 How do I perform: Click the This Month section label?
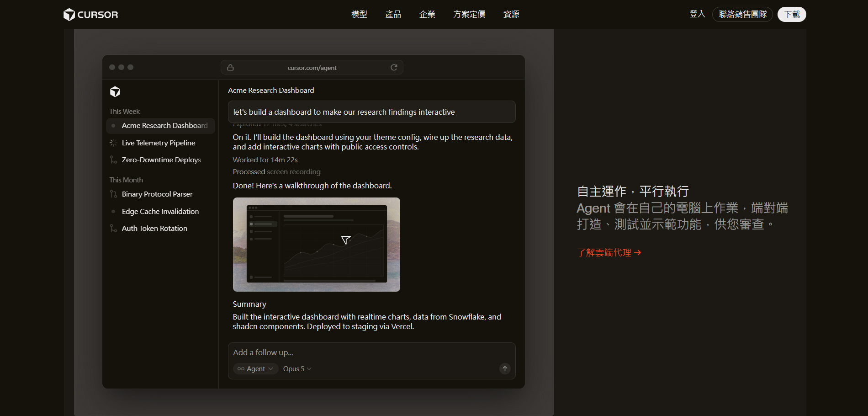(126, 180)
